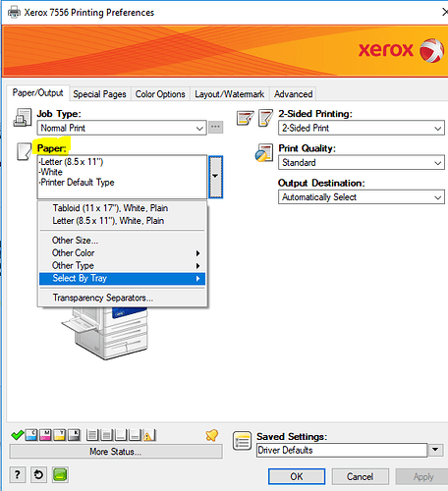
Task: Click the printer icon in title bar
Action: pos(14,13)
